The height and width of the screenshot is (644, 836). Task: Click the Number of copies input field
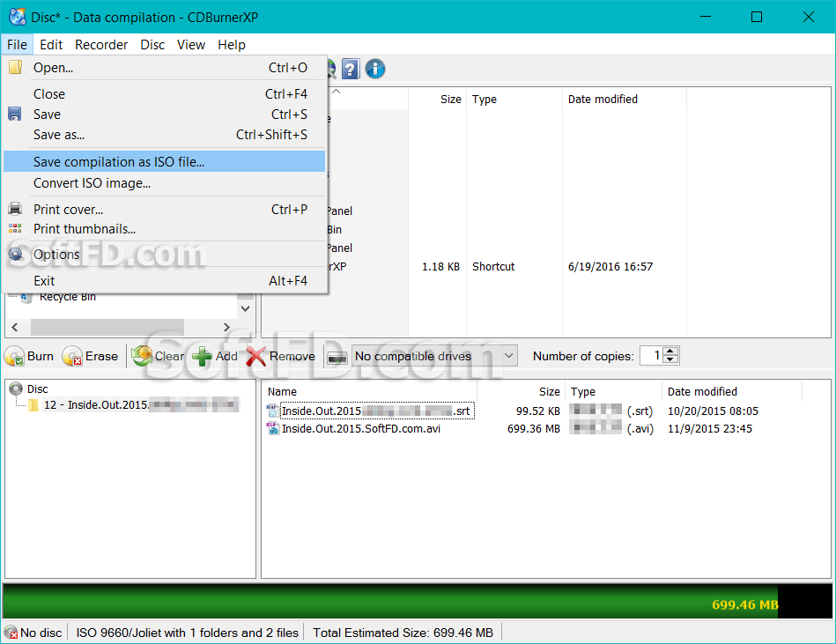pos(652,356)
